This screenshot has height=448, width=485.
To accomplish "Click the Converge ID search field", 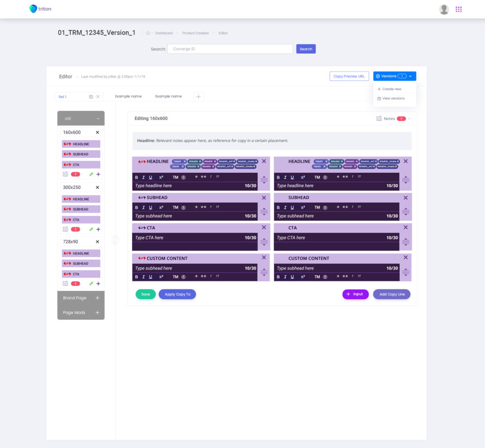I will pyautogui.click(x=230, y=49).
